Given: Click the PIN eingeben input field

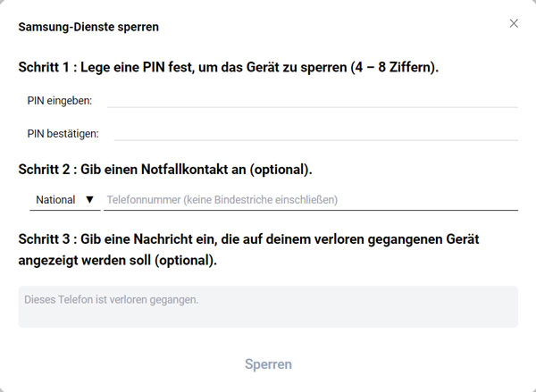Looking at the screenshot, I should tap(312, 100).
